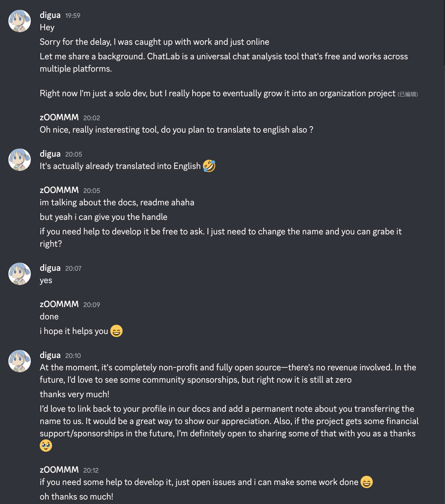Click digua's avatar next to the 'yes' reply
Viewport: 445px width, 504px height.
click(x=20, y=274)
